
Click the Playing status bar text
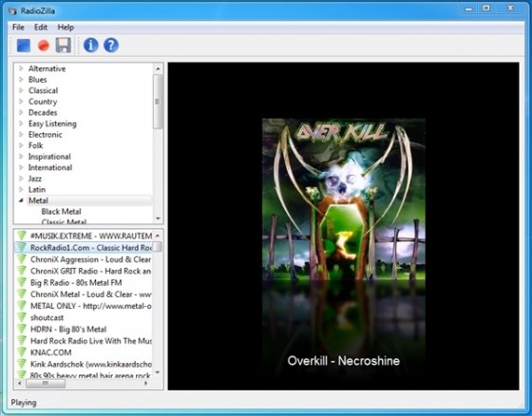pos(24,403)
